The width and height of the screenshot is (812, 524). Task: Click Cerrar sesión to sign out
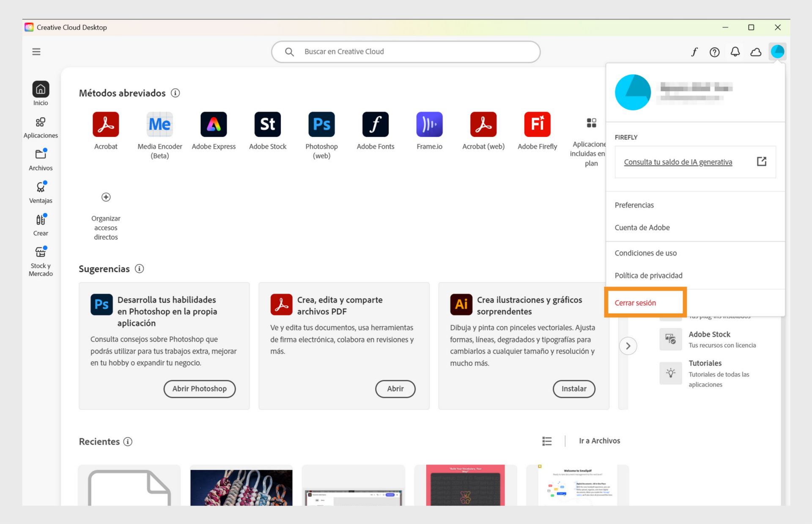[x=635, y=303]
